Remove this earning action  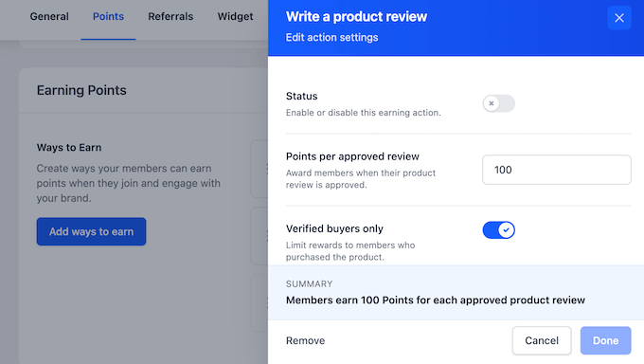click(x=305, y=340)
